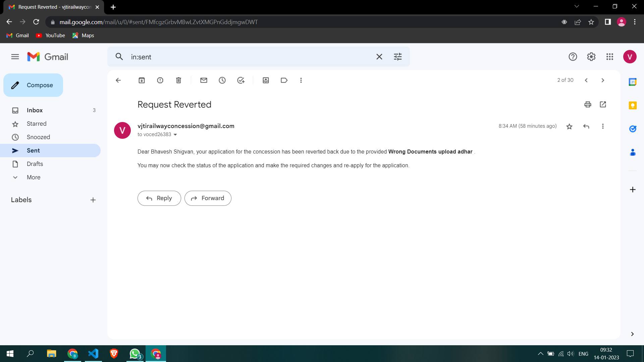The width and height of the screenshot is (644, 362).
Task: Open the Inbox folder
Action: tap(35, 110)
